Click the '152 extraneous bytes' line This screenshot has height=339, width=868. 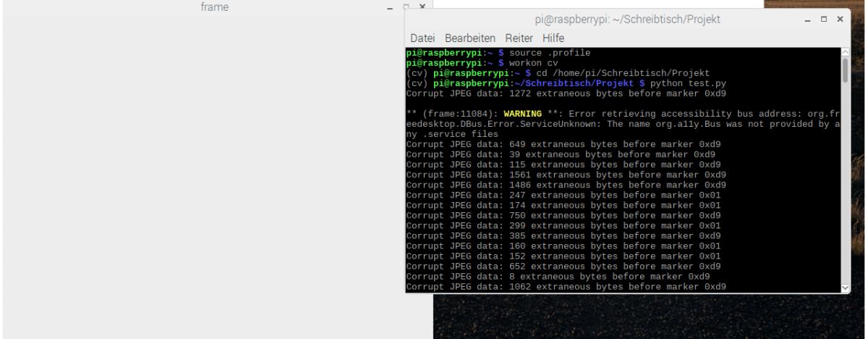(563, 256)
